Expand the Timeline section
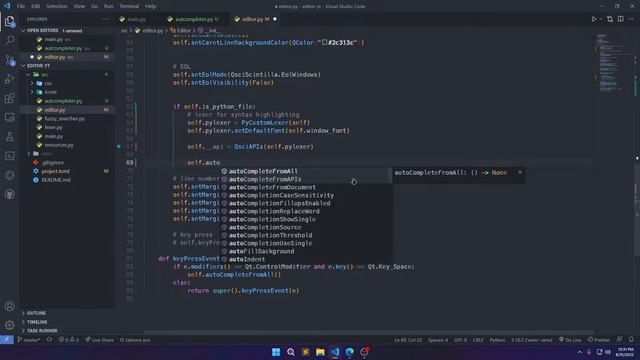 point(23,322)
